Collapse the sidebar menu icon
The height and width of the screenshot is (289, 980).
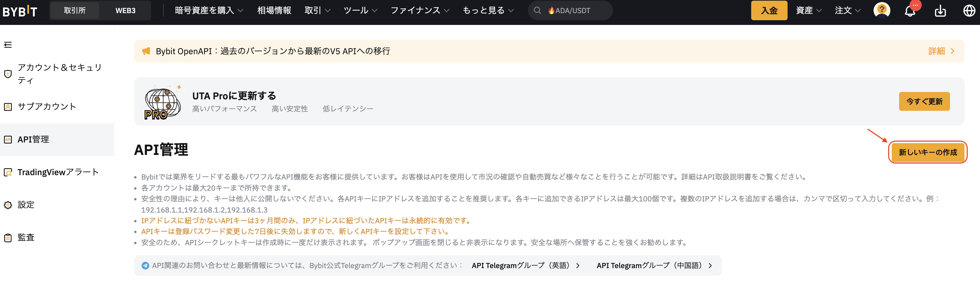[x=8, y=45]
